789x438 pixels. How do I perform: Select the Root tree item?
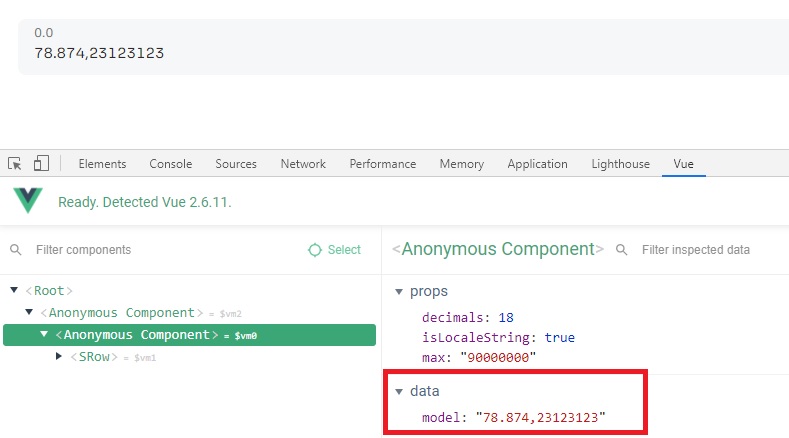(x=49, y=290)
